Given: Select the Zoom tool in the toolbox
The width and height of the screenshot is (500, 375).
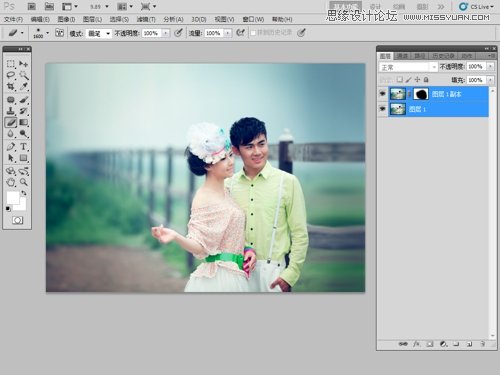Looking at the screenshot, I should tap(23, 182).
